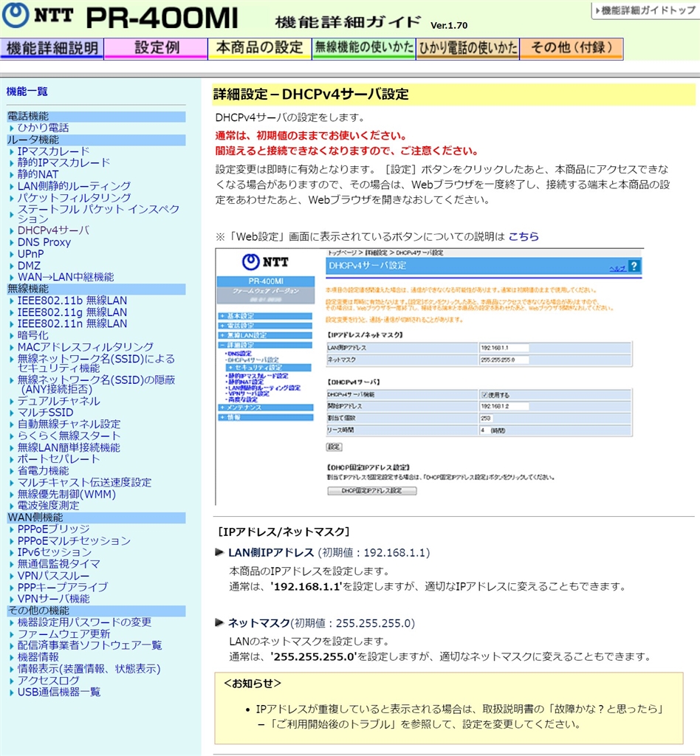Screen dimensions: 700x756
Task: Open マルチキャスト伝送速度設定 link
Action: pyautogui.click(x=84, y=482)
